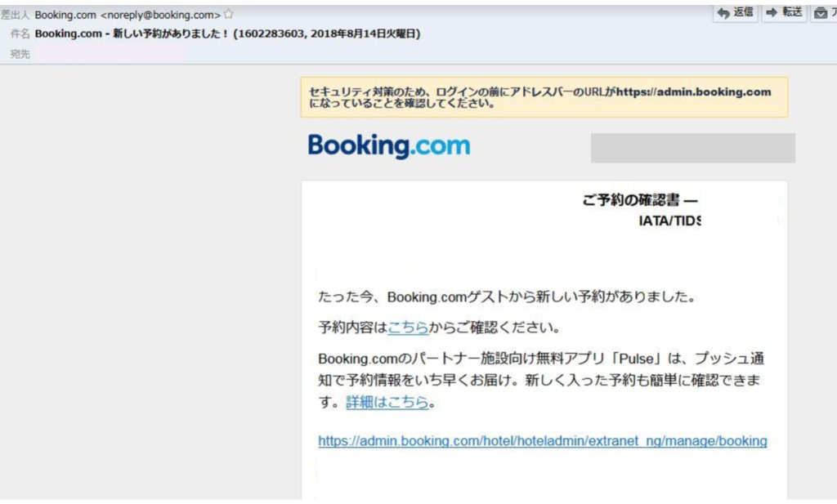Click the Booking.com logo
837x504 pixels.
click(389, 146)
